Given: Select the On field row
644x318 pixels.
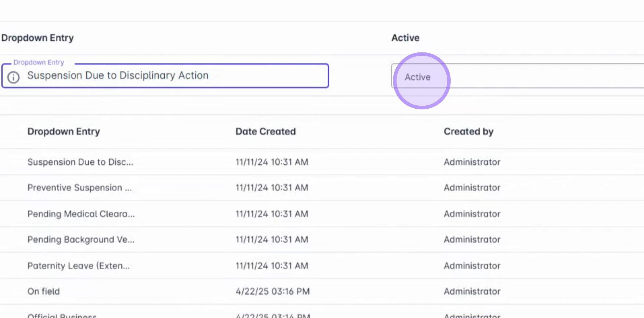Looking at the screenshot, I should (44, 291).
